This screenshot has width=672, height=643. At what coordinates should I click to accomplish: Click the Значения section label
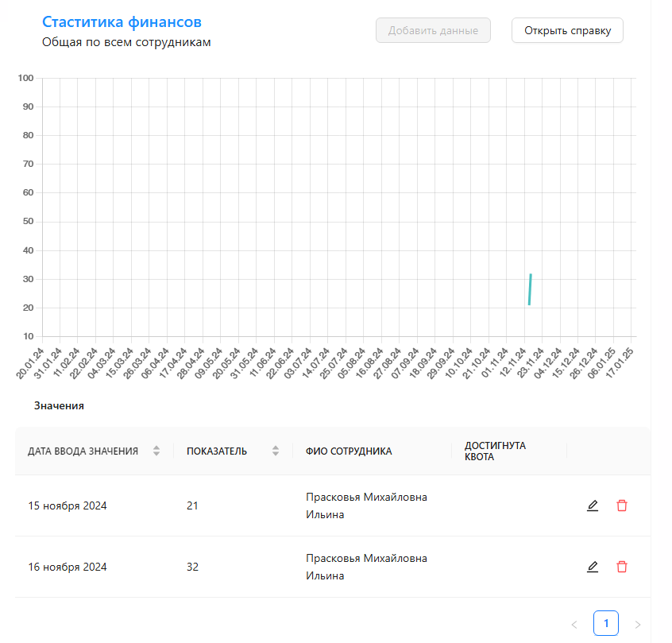[x=59, y=406]
